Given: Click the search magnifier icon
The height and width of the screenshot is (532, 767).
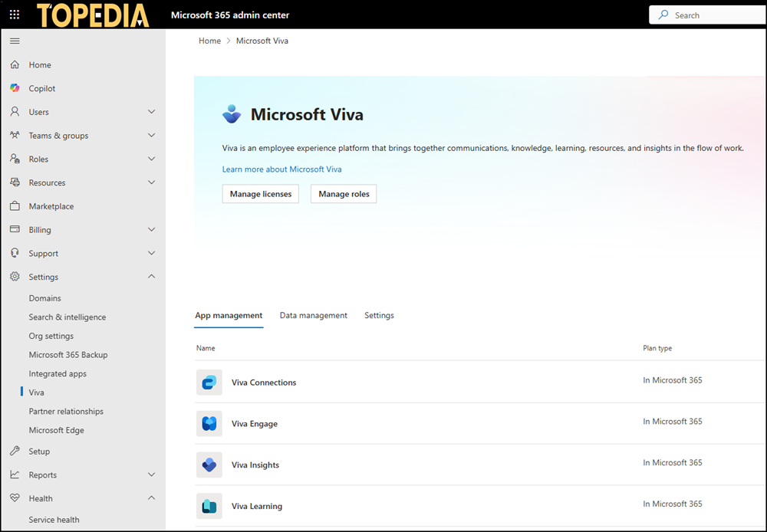Looking at the screenshot, I should click(662, 14).
